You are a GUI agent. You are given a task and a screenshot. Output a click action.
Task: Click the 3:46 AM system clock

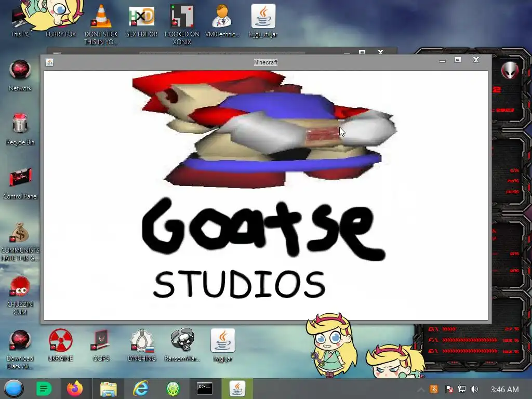coord(504,390)
